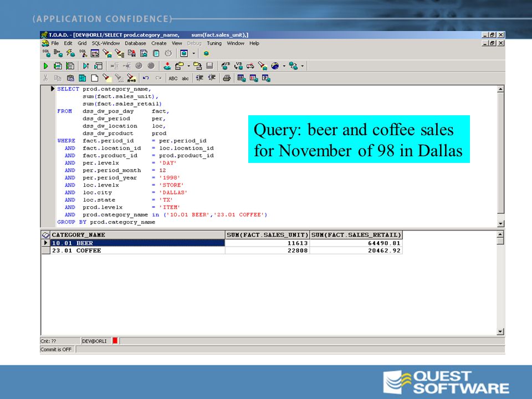Viewport: 532px width, 399px height.
Task: Open the Help menu
Action: point(254,43)
